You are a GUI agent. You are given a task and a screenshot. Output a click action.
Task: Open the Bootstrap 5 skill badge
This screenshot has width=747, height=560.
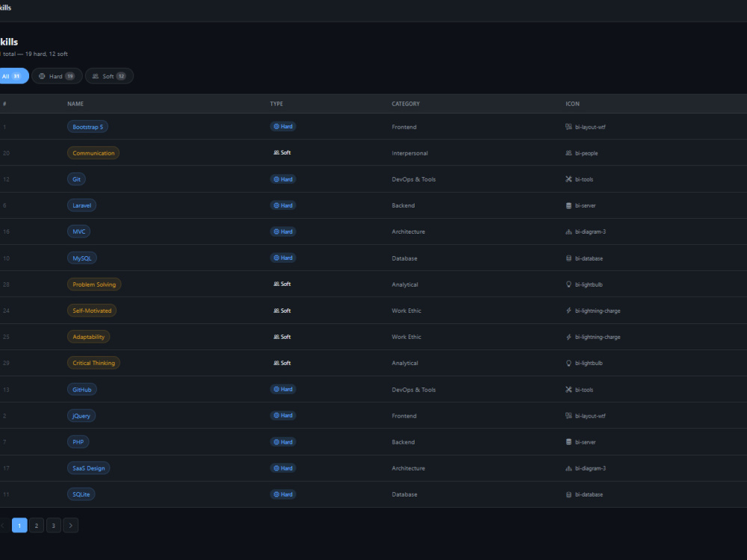(87, 127)
